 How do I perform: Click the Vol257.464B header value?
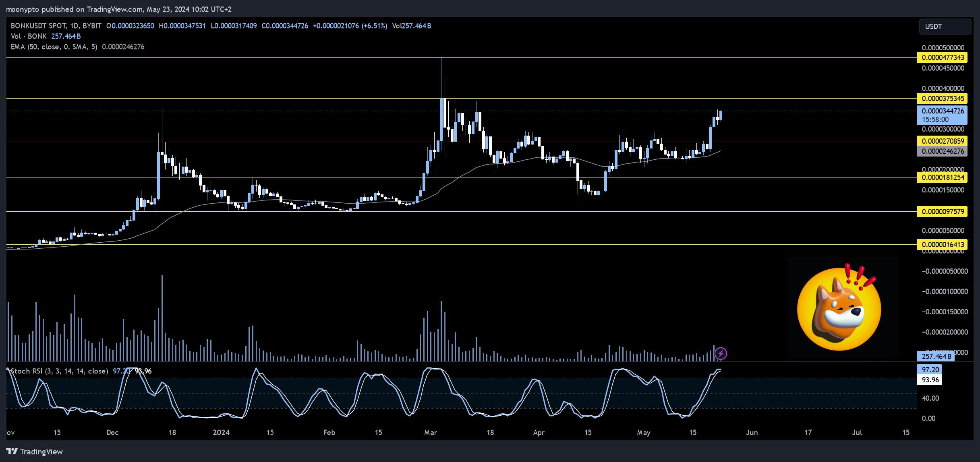(412, 26)
